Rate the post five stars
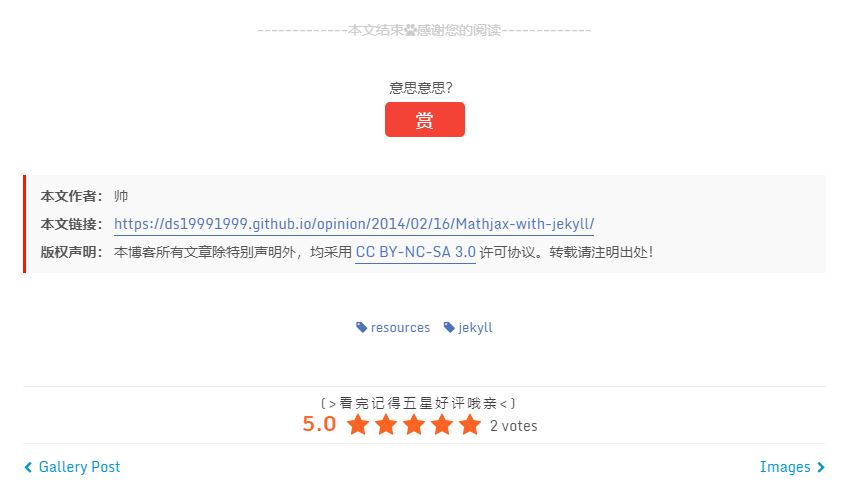The height and width of the screenshot is (496, 849). coord(470,425)
